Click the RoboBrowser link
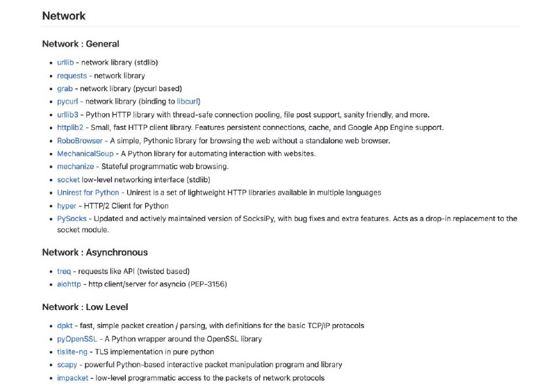The height and width of the screenshot is (392, 556). pyautogui.click(x=80, y=140)
